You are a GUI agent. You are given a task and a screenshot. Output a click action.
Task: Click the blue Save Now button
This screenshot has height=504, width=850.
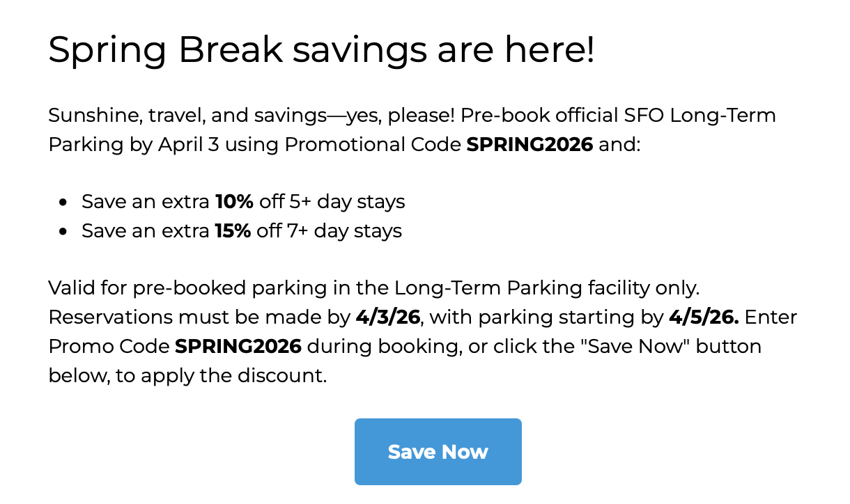(x=438, y=452)
